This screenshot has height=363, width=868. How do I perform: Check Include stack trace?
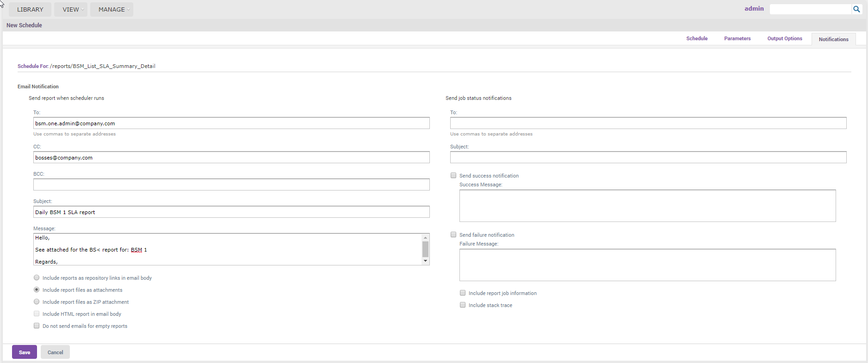463,305
